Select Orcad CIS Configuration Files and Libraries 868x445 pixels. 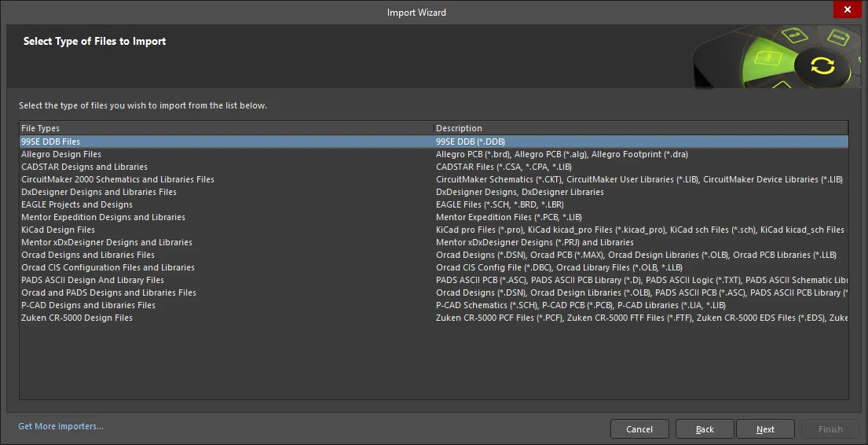434,267
